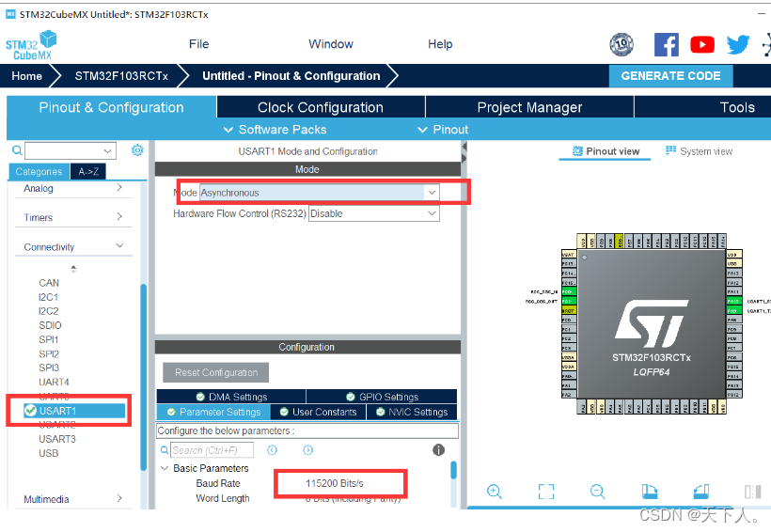
Task: Click the info icon in parameter settings
Action: [x=438, y=450]
